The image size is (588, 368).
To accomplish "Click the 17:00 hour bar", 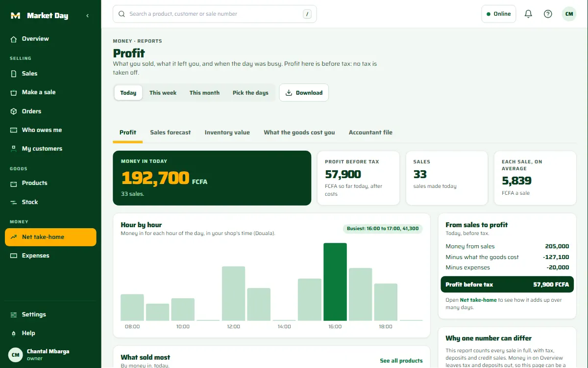I will pos(361,294).
